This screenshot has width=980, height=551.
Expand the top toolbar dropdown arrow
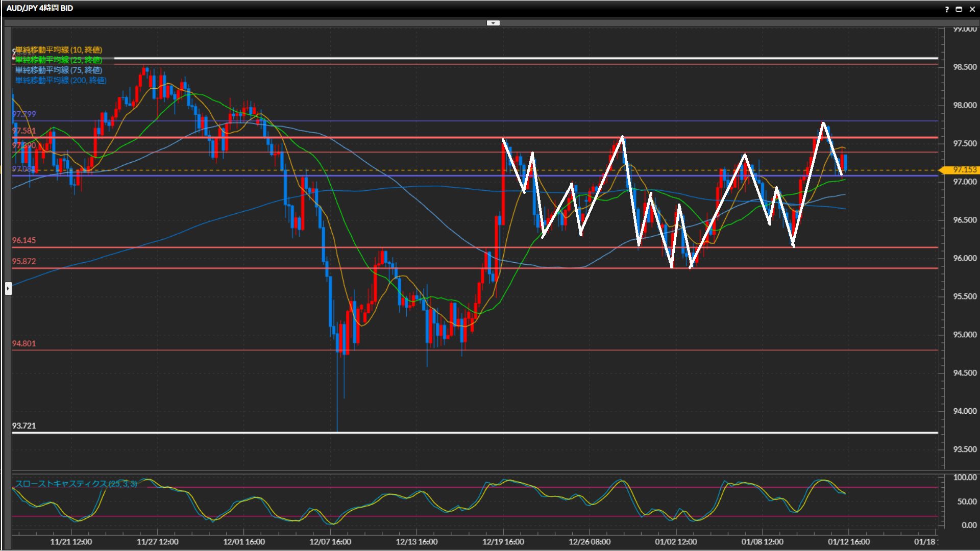(x=493, y=23)
